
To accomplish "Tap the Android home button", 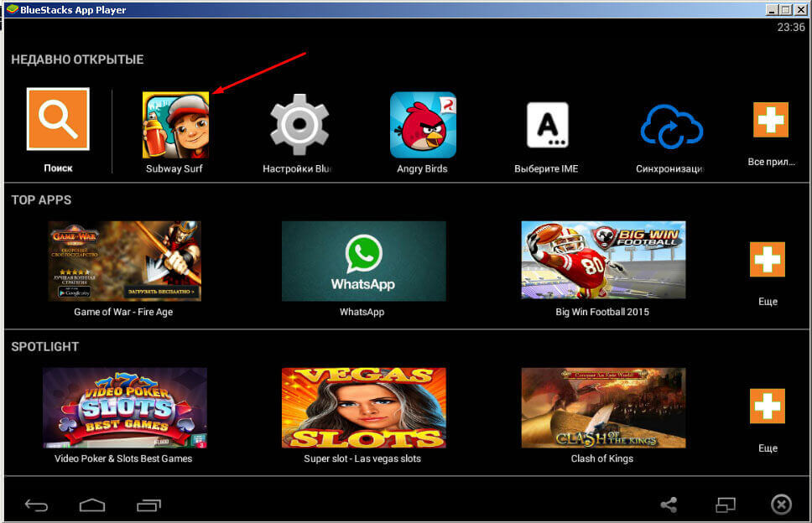I will pos(92,505).
